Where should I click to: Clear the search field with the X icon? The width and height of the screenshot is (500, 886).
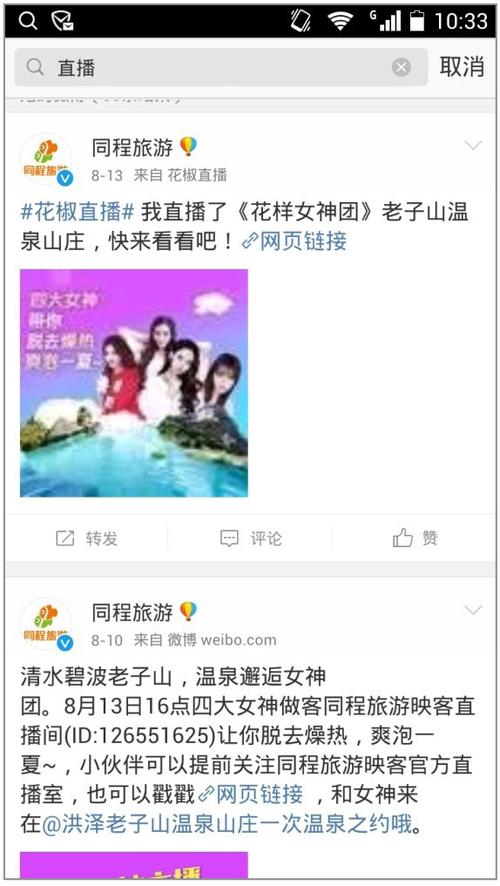coord(401,68)
